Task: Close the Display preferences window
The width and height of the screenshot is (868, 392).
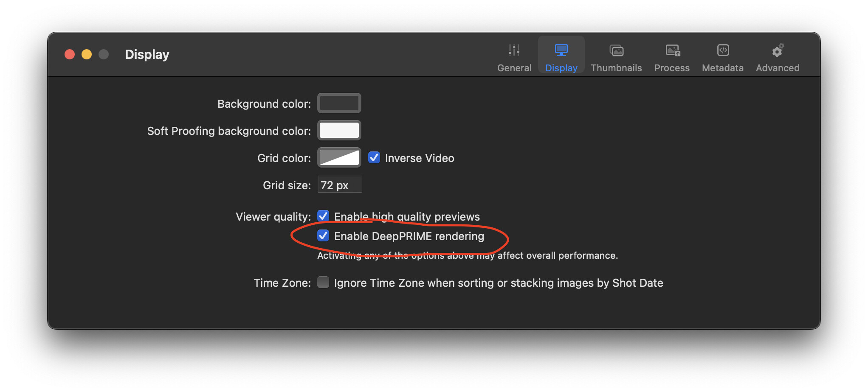Action: pos(70,54)
